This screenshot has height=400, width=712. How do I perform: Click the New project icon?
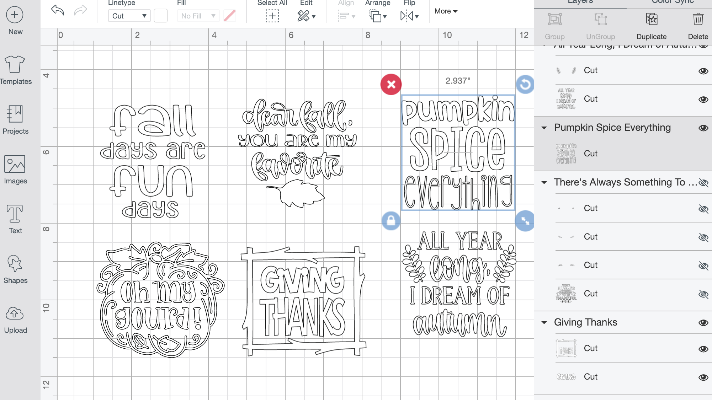(x=15, y=15)
